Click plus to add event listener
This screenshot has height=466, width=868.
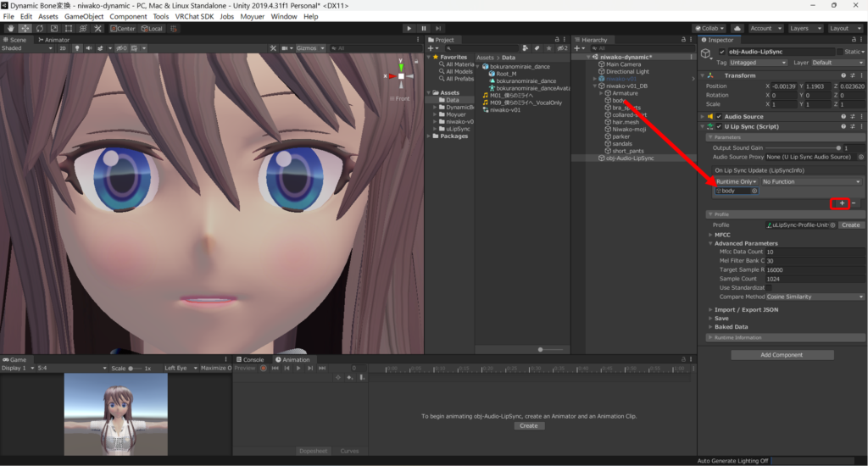tap(841, 203)
